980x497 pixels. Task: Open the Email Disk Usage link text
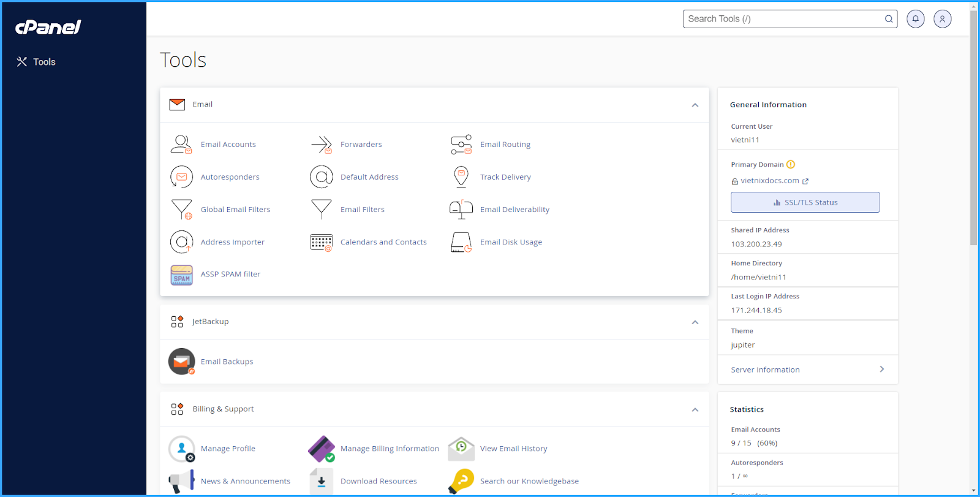point(511,242)
